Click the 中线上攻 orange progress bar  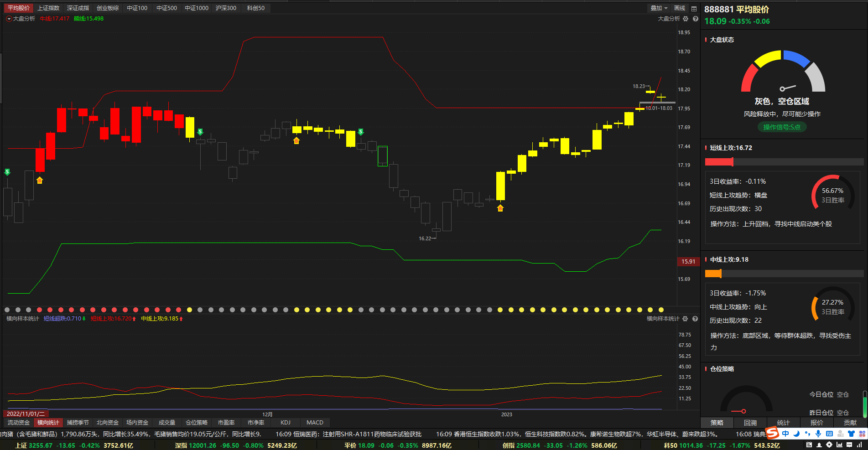click(713, 274)
